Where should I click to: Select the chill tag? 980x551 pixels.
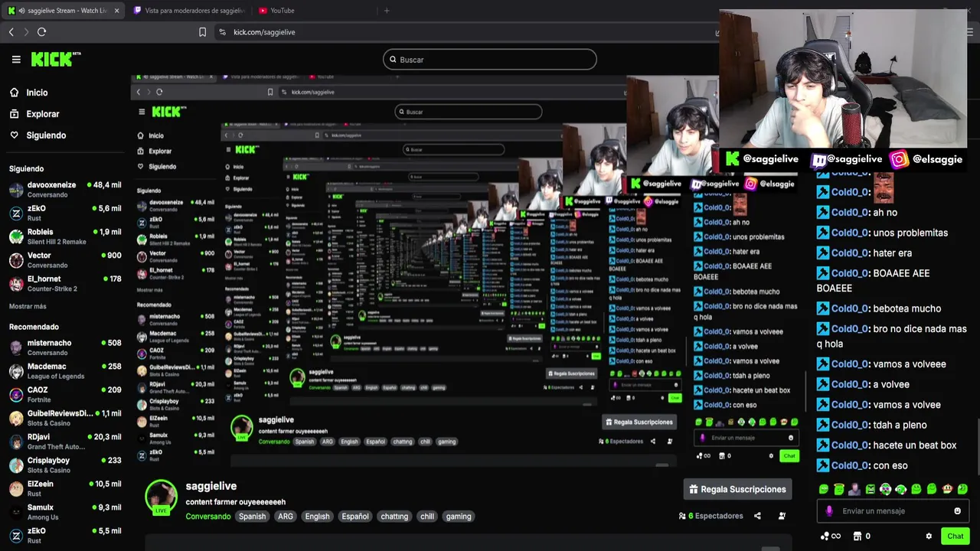[427, 517]
